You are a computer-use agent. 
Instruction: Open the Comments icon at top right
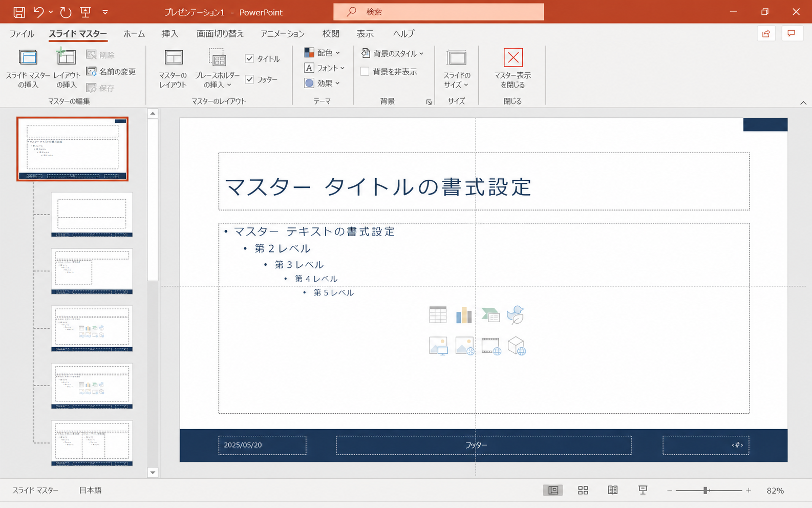(x=792, y=34)
